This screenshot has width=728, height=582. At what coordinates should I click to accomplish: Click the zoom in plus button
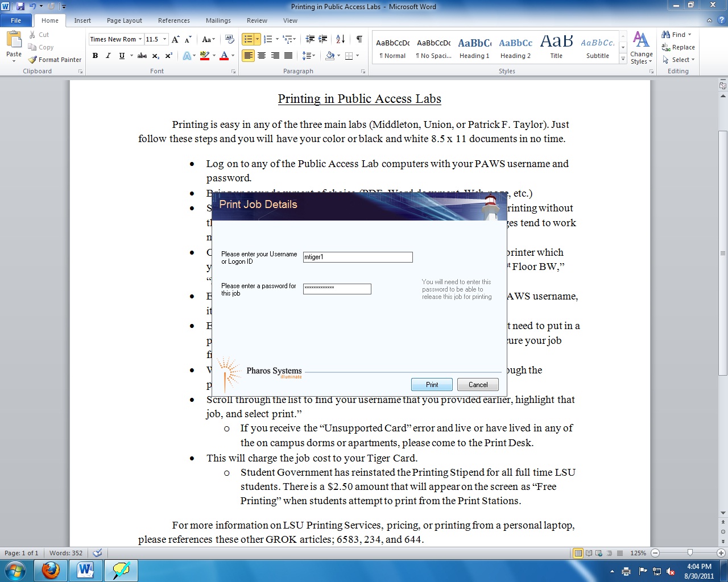pyautogui.click(x=721, y=553)
